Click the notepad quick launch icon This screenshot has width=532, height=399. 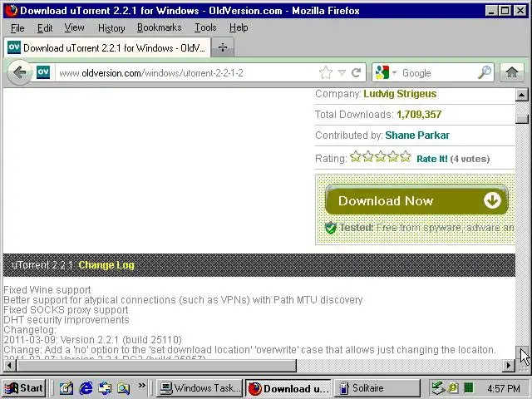click(66, 388)
